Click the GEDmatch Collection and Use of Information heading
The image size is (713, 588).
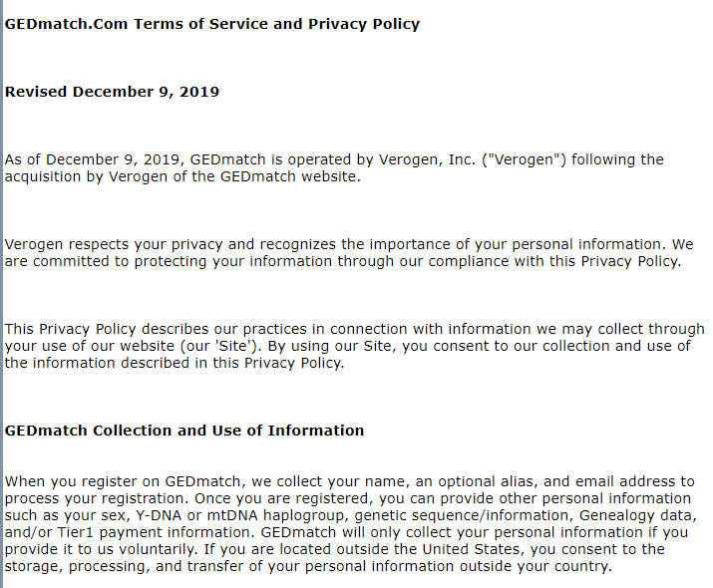[x=184, y=431]
